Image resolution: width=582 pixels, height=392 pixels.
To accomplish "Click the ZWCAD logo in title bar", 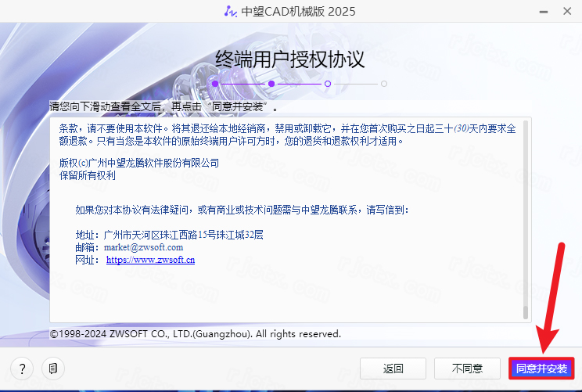I will (229, 11).
